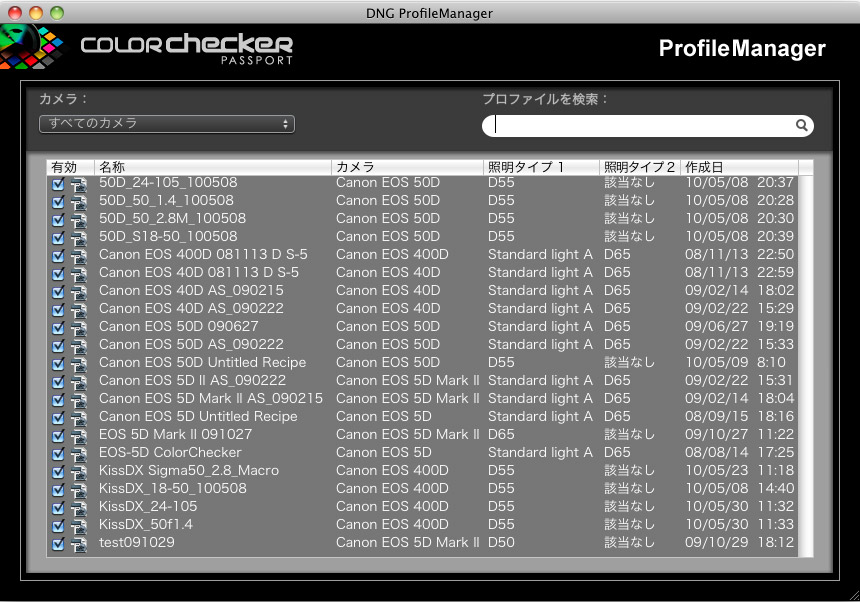This screenshot has width=860, height=602.
Task: Sort list by カメラ column header
Action: (x=408, y=167)
